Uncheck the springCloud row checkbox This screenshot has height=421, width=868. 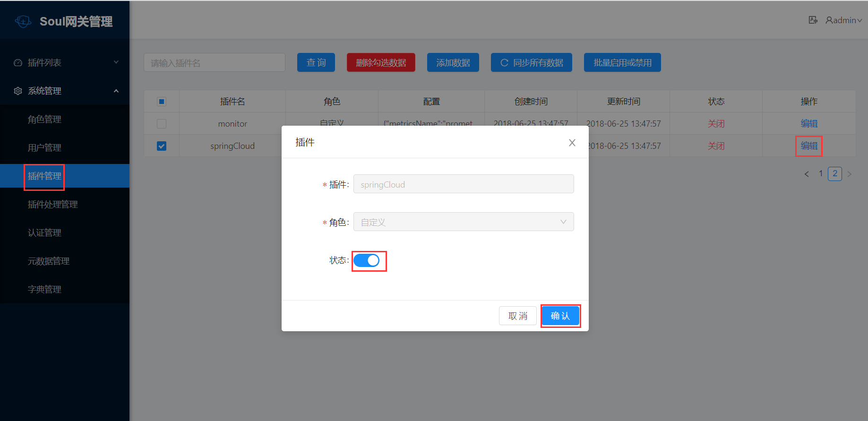pos(162,146)
